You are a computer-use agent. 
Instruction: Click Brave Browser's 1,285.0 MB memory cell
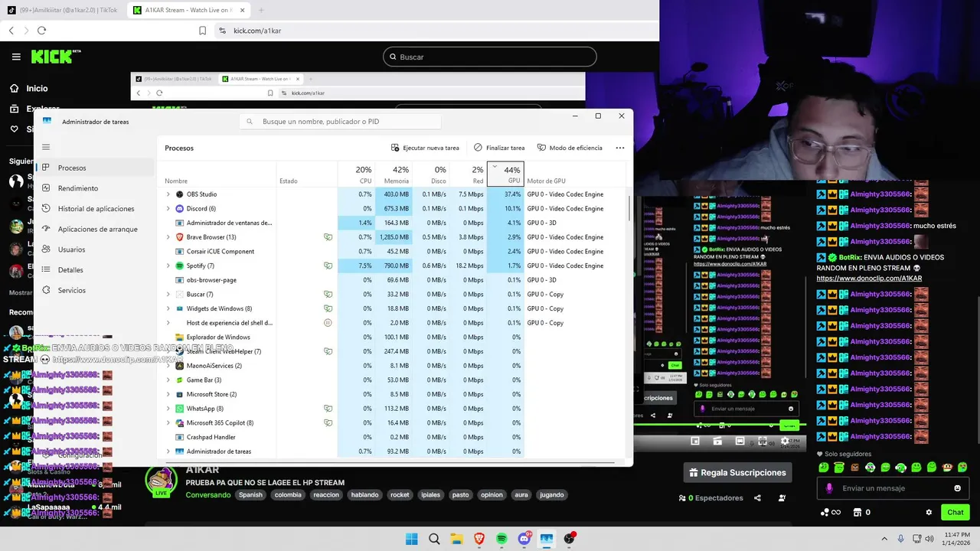[x=394, y=237]
